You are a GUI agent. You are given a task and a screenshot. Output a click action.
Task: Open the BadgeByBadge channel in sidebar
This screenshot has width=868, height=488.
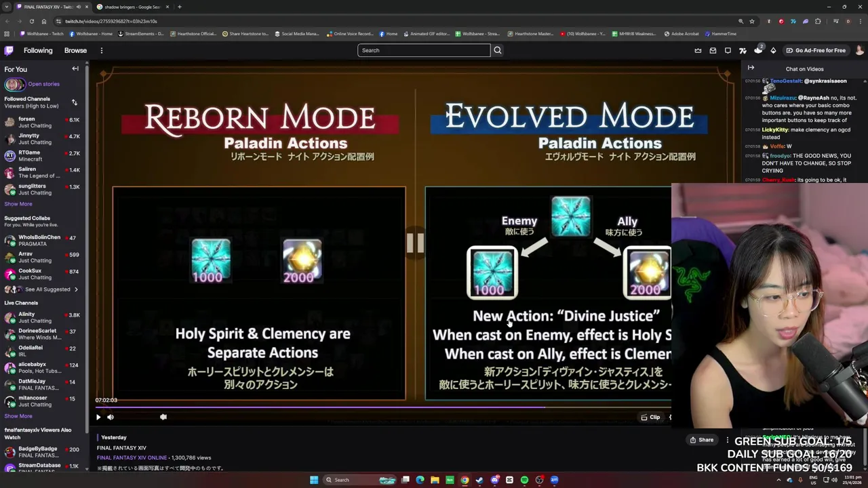[x=42, y=452]
